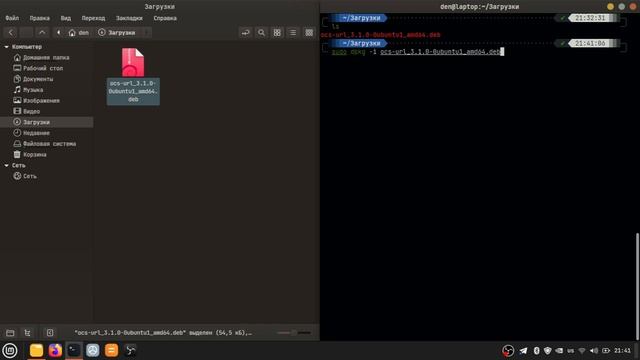This screenshot has width=640, height=360.
Task: Switch the keyboard layout indicator
Action: pos(571,351)
